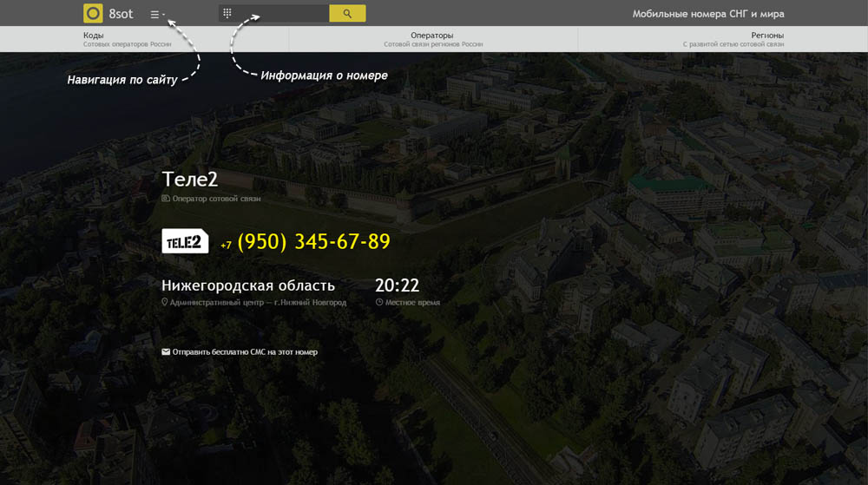The height and width of the screenshot is (485, 868).
Task: Click the 'Оператор сотовой связи' caption
Action: pyautogui.click(x=216, y=199)
